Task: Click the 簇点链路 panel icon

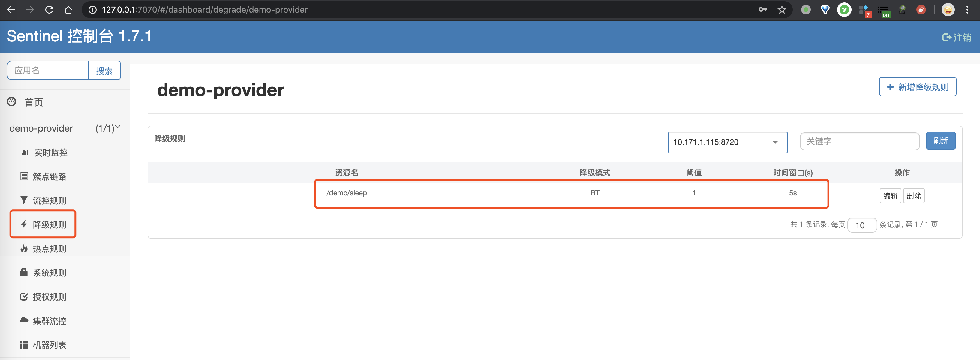Action: 24,176
